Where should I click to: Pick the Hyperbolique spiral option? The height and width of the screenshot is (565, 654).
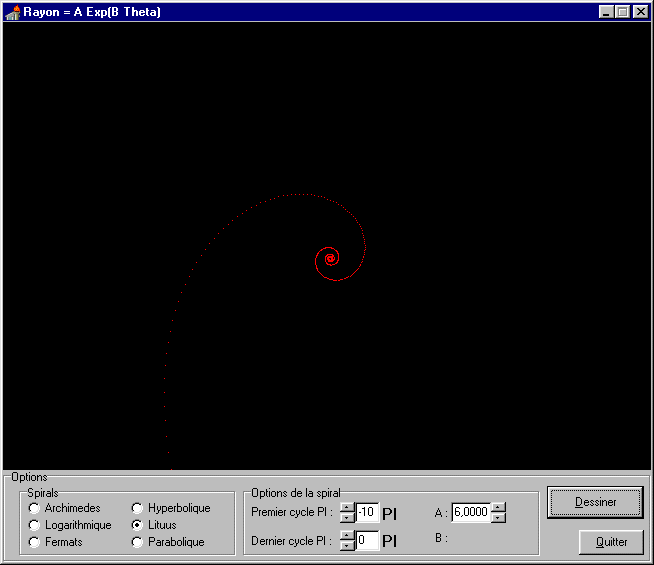pyautogui.click(x=138, y=508)
